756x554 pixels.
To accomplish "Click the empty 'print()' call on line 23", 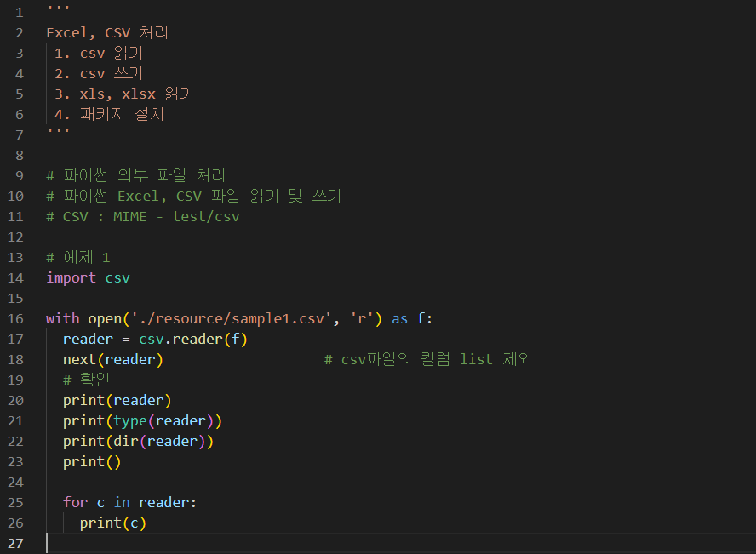I will (92, 462).
